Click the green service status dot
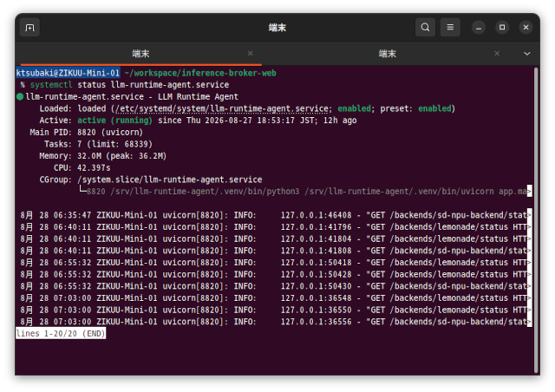 (x=20, y=96)
